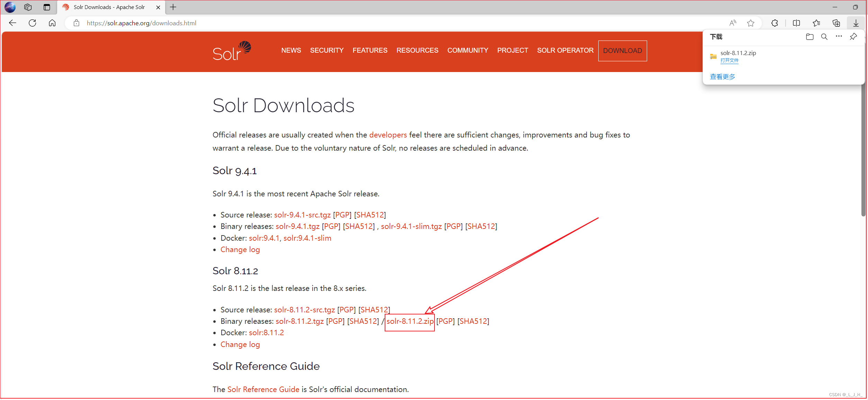Click the browser tab for Solr Downloads
868x400 pixels.
pos(110,7)
